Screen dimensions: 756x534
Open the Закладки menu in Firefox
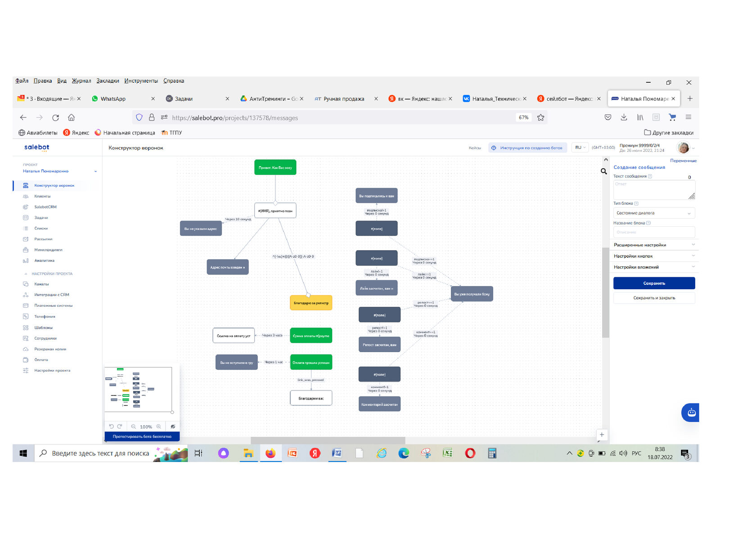(108, 81)
